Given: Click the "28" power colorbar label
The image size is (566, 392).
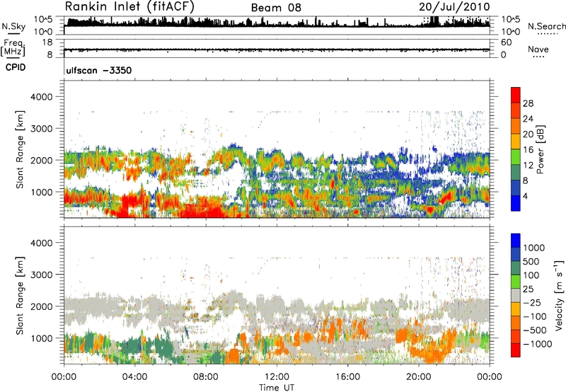Looking at the screenshot, I should coord(528,103).
